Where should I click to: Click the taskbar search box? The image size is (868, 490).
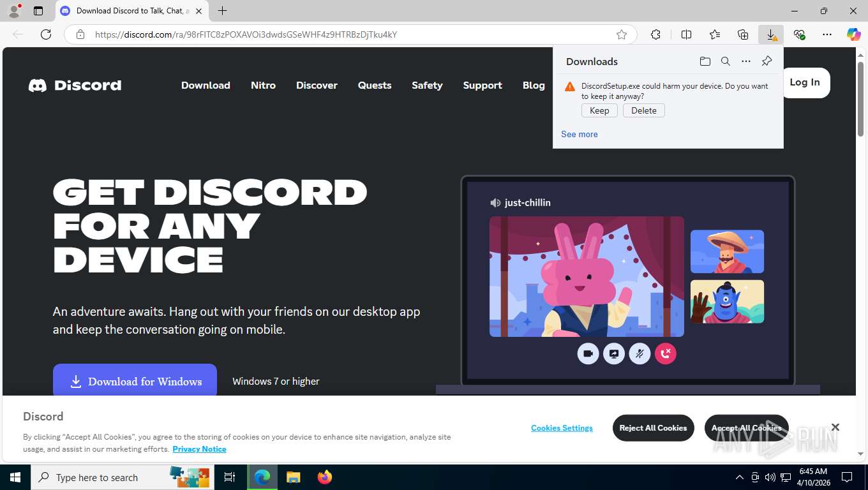click(121, 477)
